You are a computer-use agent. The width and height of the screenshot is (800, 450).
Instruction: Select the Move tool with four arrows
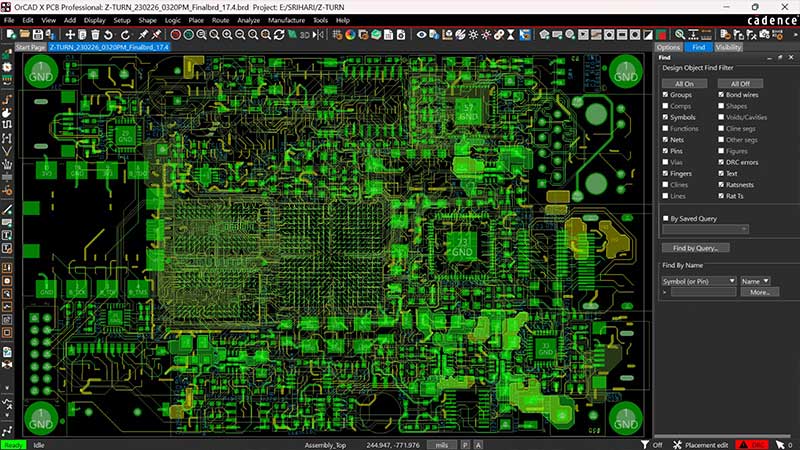tap(70, 35)
